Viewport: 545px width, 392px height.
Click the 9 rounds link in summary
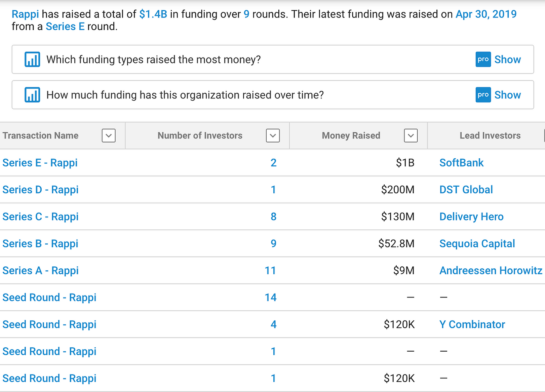pos(246,14)
